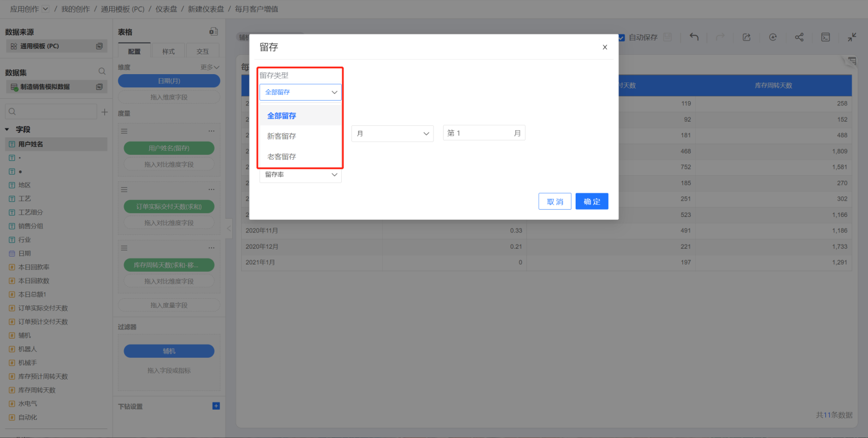868x438 pixels.
Task: Toggle the 自动保存 checkbox
Action: (x=621, y=37)
